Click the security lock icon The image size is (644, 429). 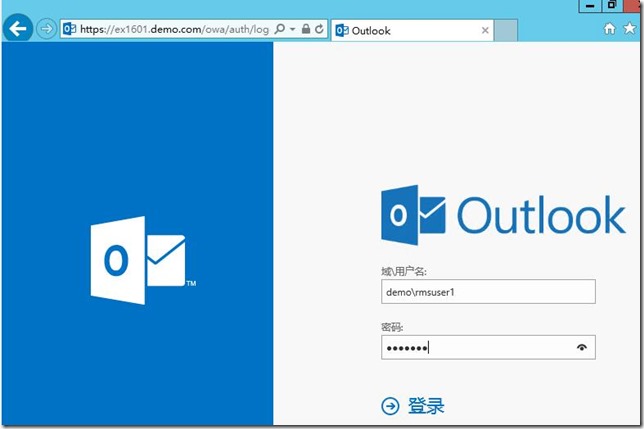306,29
